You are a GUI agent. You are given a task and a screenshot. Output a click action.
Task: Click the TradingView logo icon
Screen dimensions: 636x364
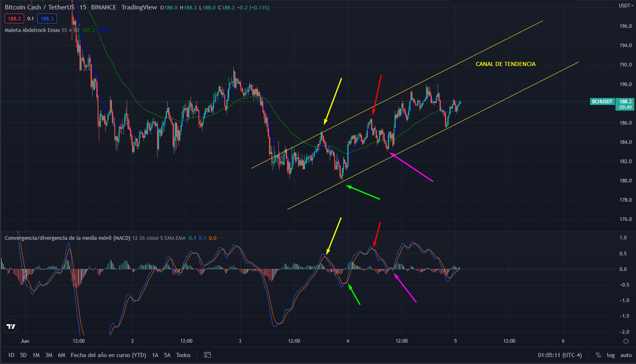pos(11,326)
